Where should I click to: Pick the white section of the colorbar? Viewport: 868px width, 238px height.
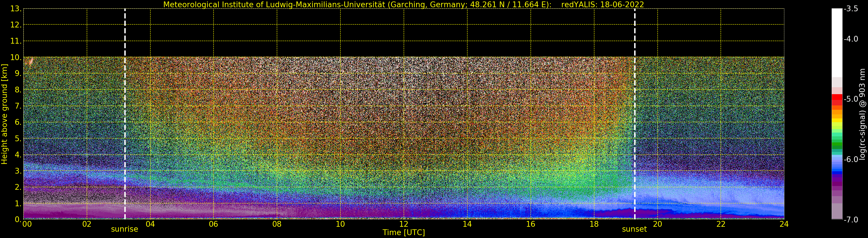pyautogui.click(x=837, y=43)
